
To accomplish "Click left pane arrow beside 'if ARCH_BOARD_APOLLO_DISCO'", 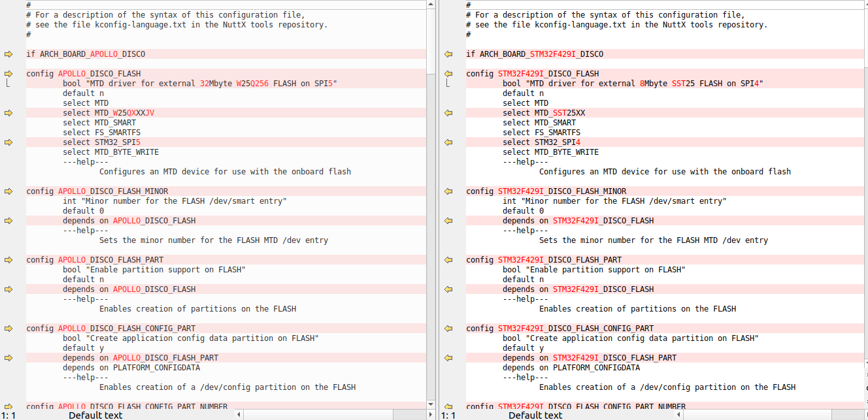I will coord(8,54).
